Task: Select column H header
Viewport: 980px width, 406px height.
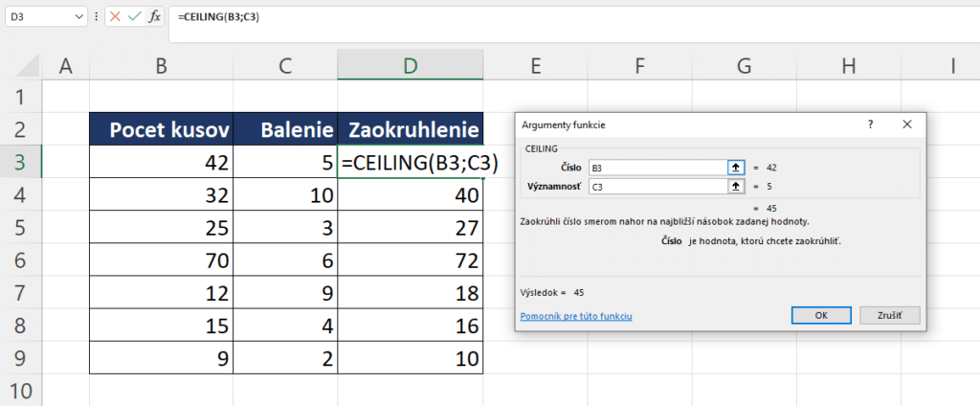Action: click(x=848, y=66)
